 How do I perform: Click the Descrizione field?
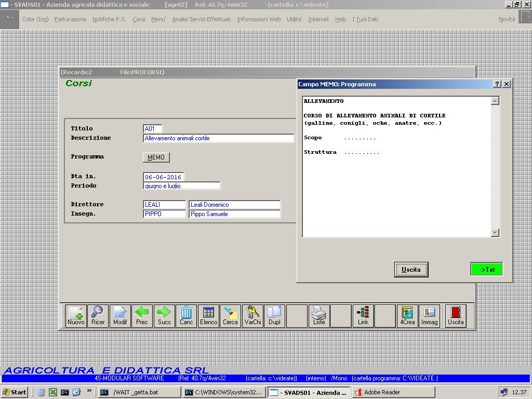pyautogui.click(x=219, y=138)
